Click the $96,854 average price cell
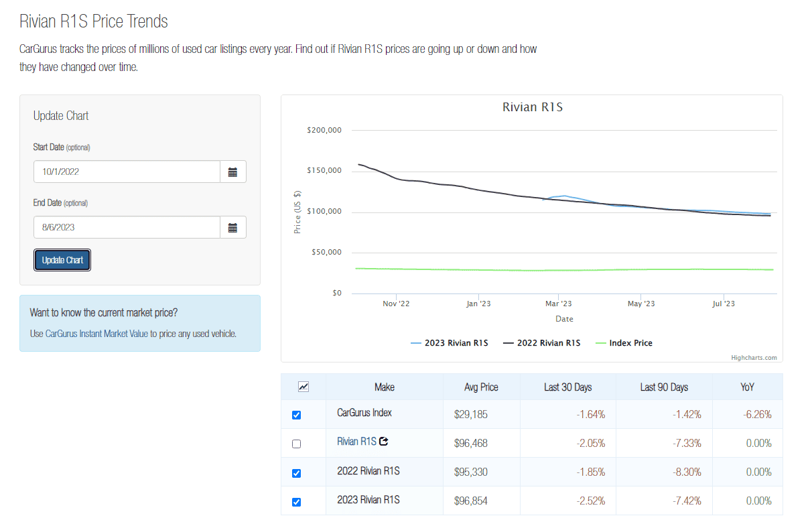The image size is (812, 524). pyautogui.click(x=471, y=501)
